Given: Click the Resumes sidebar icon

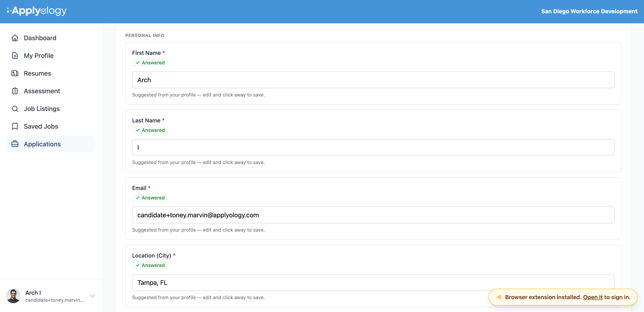Looking at the screenshot, I should pyautogui.click(x=15, y=73).
